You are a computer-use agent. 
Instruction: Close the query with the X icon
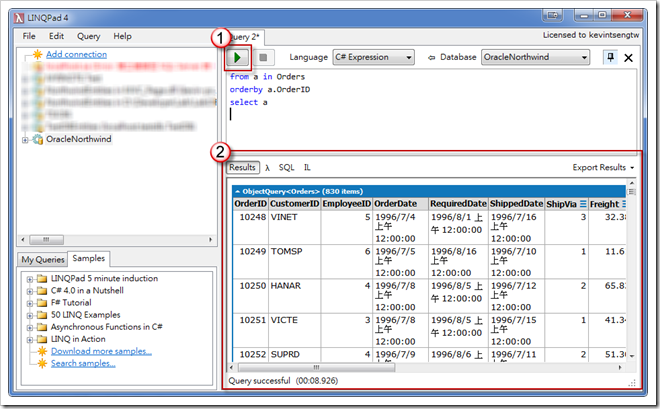[x=628, y=58]
